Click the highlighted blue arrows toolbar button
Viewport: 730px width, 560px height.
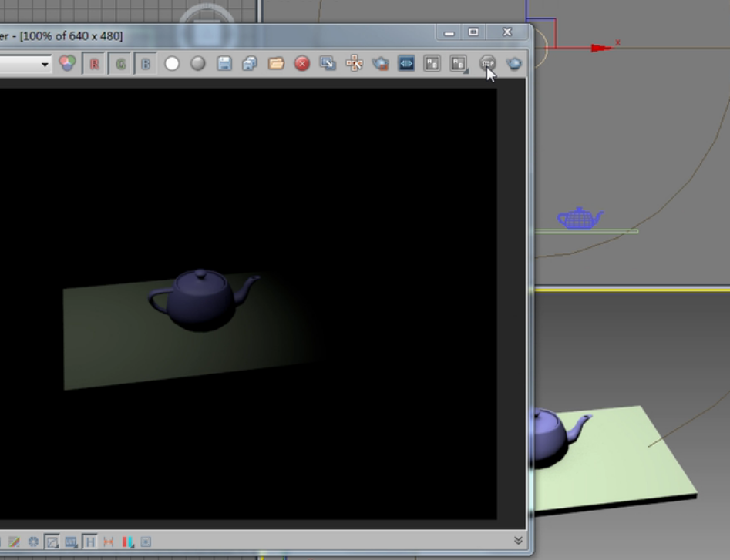click(x=406, y=64)
